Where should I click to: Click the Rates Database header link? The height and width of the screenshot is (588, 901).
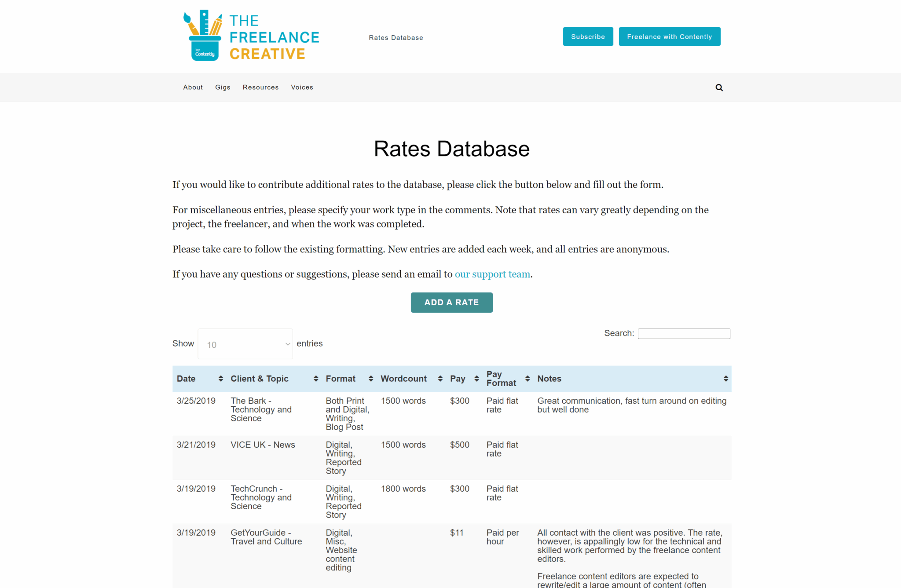[396, 38]
